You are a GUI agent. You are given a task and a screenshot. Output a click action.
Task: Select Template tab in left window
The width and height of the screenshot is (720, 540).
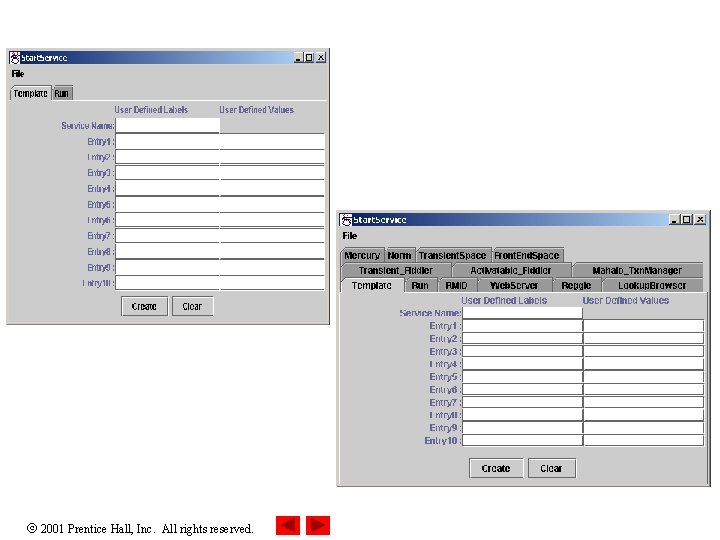30,93
